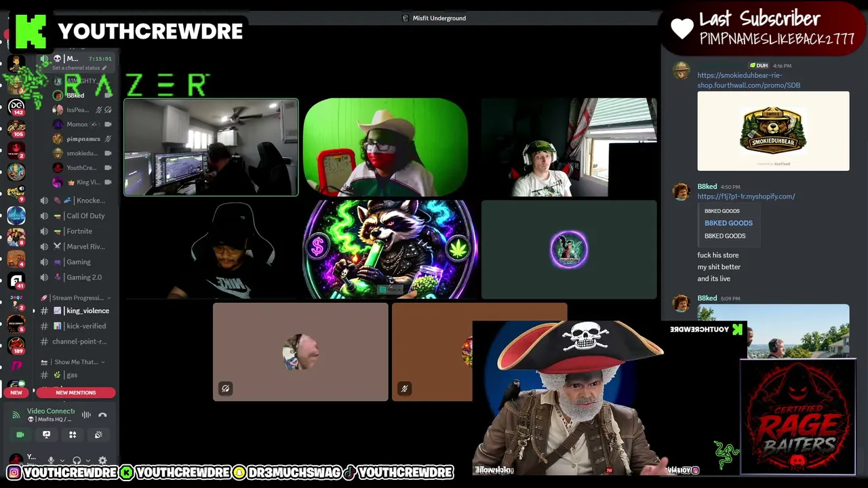Join the Marvel Riv... voice channel
The height and width of the screenshot is (488, 868).
pyautogui.click(x=76, y=247)
